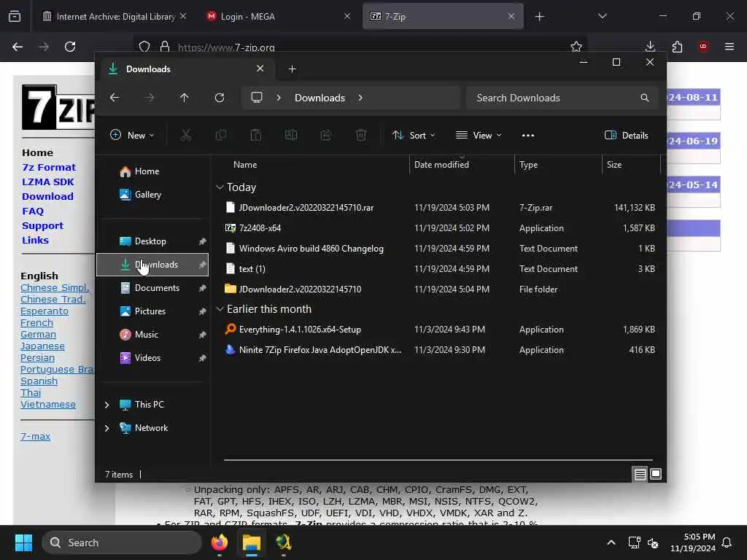Go back in File Explorer
The width and height of the screenshot is (747, 560).
click(x=115, y=98)
